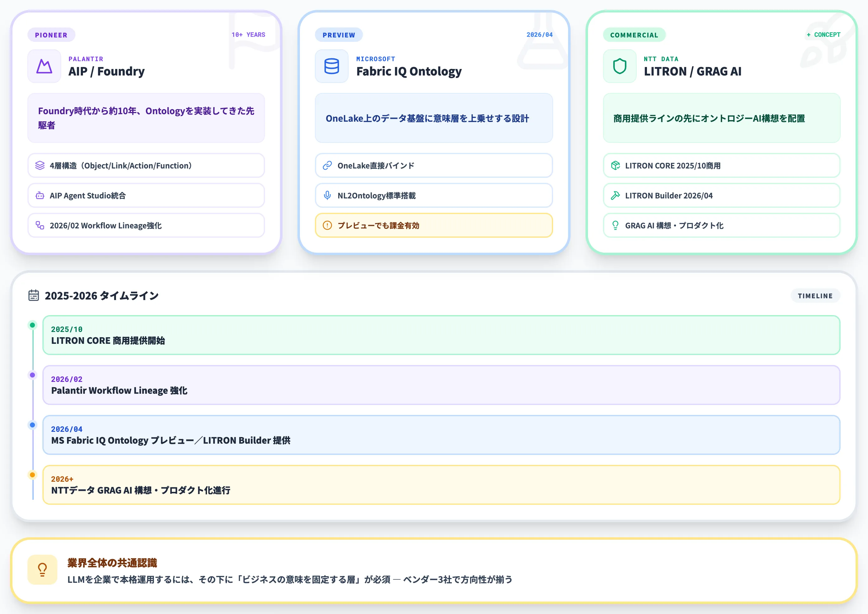Click the Microsoft Fabric database icon
868x614 pixels.
[331, 66]
